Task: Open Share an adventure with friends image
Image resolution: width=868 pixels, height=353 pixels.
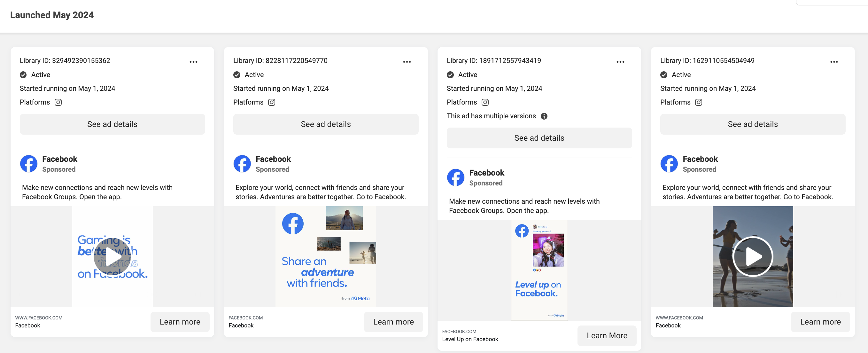Action: [325, 256]
